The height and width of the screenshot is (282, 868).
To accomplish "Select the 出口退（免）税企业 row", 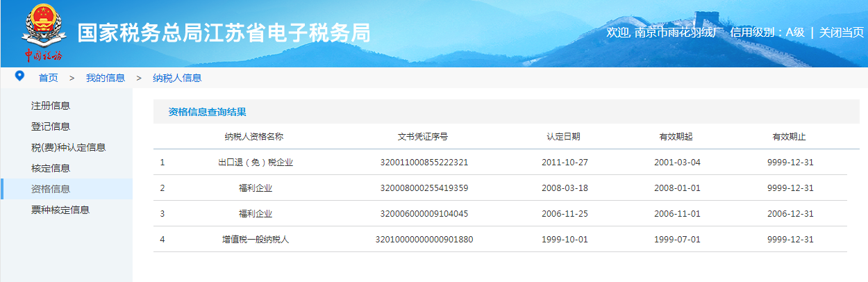I will (x=256, y=163).
